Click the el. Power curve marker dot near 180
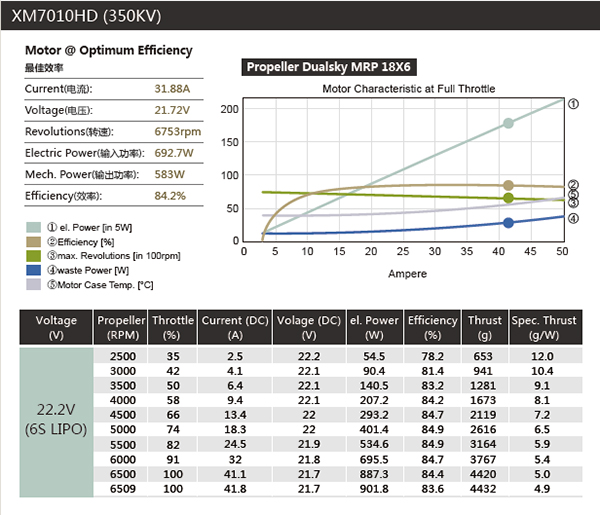This screenshot has height=515, width=600. [508, 123]
